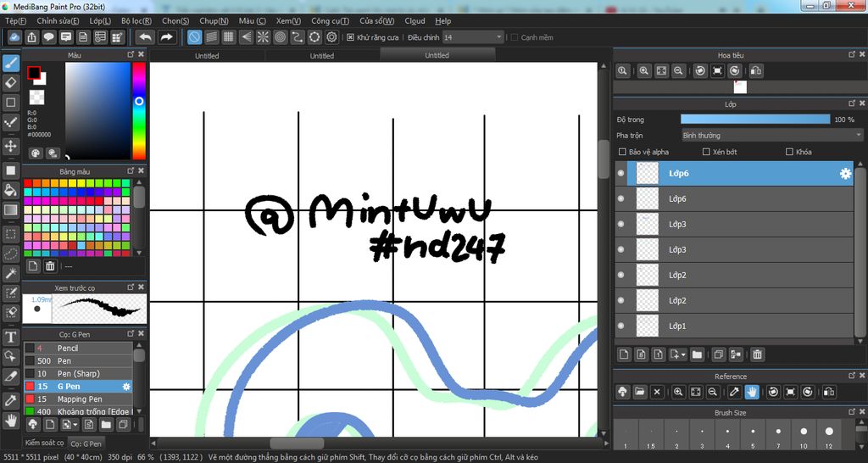Duplicate the layer in Lớp panel
Image resolution: width=868 pixels, height=463 pixels.
click(718, 354)
